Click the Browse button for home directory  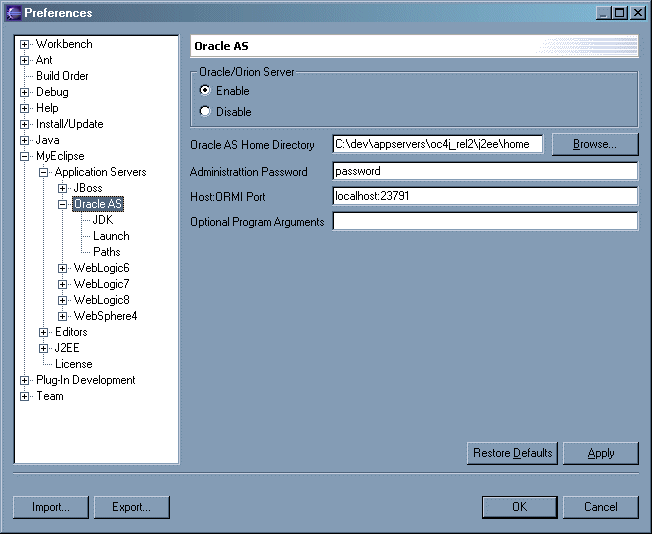click(x=595, y=144)
